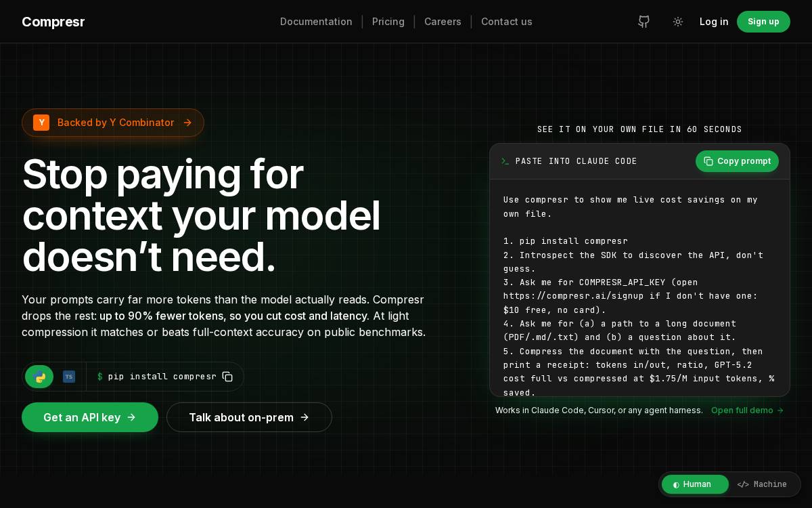812x508 pixels.
Task: Click Talk about on-prem
Action: [249, 417]
